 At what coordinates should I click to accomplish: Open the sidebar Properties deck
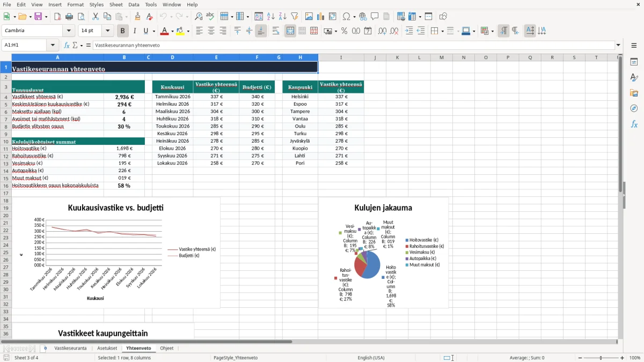(x=634, y=62)
